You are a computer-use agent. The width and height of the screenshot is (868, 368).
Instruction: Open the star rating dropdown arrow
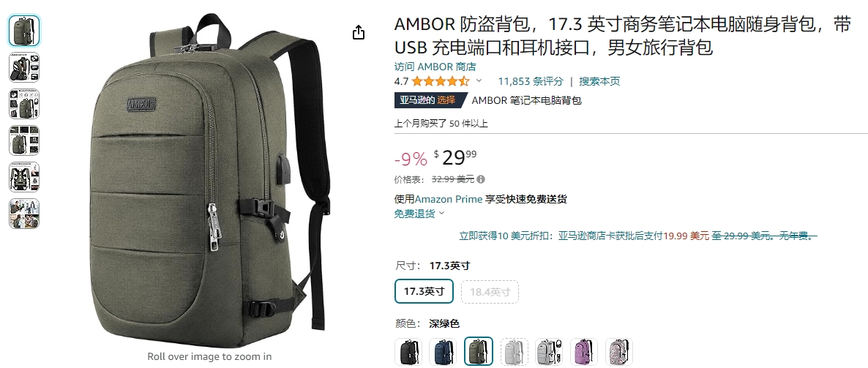[x=479, y=80]
